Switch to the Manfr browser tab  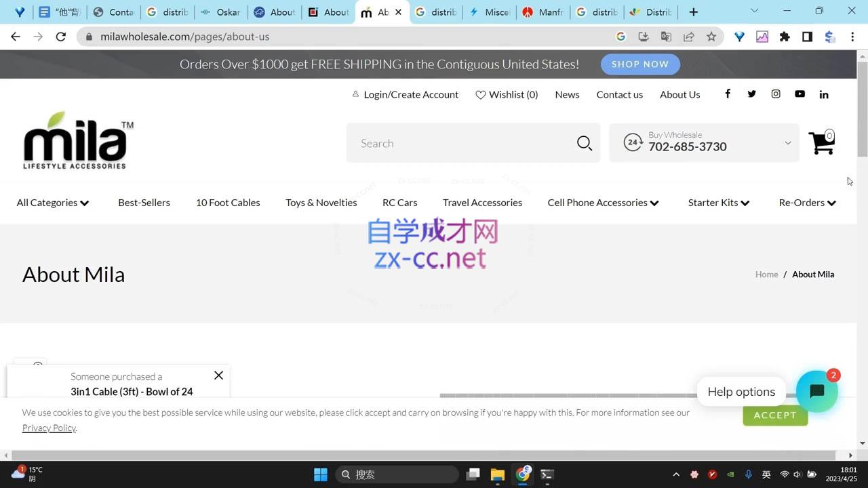pos(544,12)
